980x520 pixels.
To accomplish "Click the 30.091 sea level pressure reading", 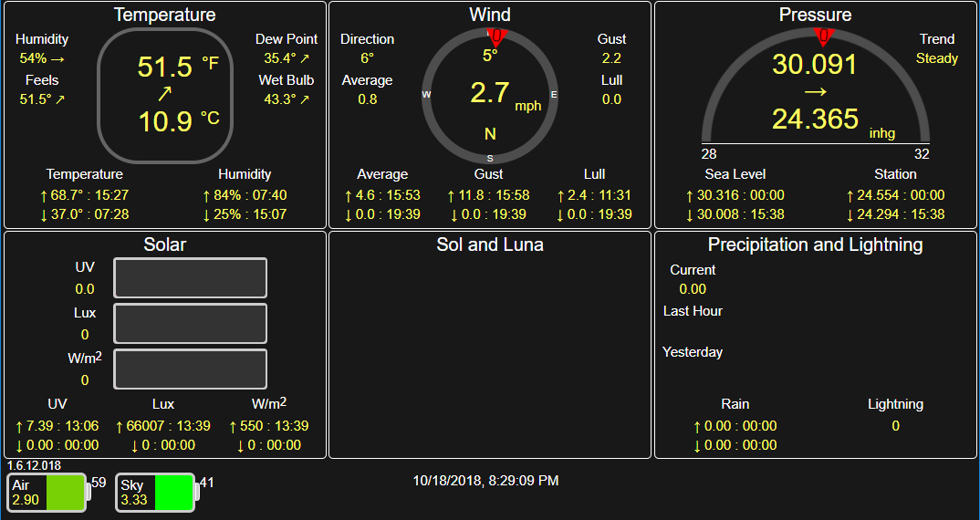I will point(815,65).
